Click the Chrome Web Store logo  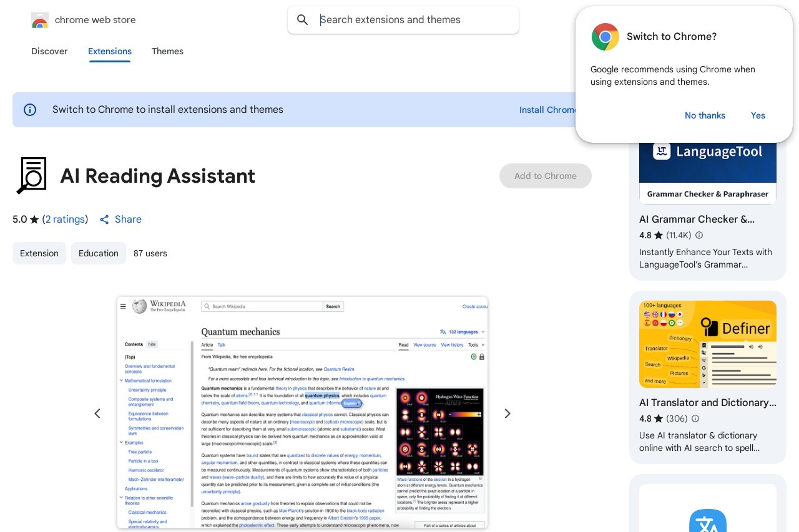point(39,20)
